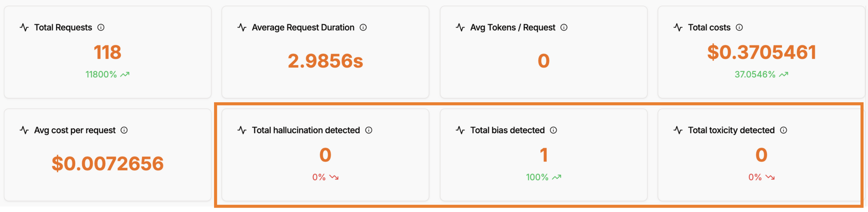Click activity pulse icon on Total Requests card
Image resolution: width=868 pixels, height=212 pixels.
tap(24, 27)
